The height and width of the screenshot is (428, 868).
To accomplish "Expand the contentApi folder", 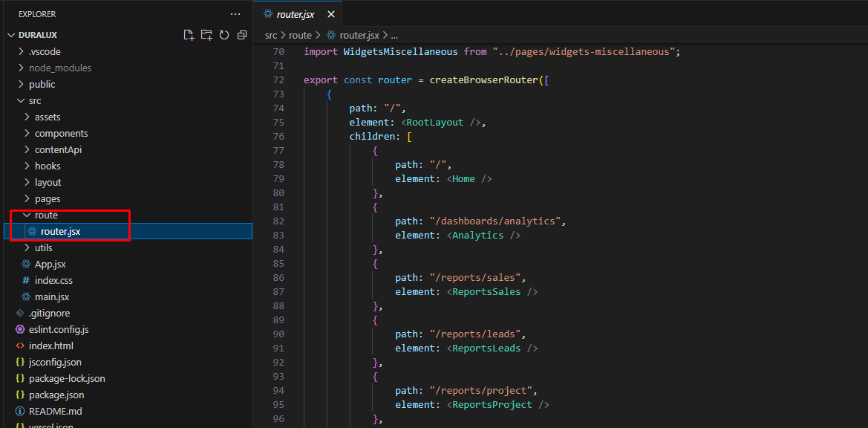I will 27,149.
